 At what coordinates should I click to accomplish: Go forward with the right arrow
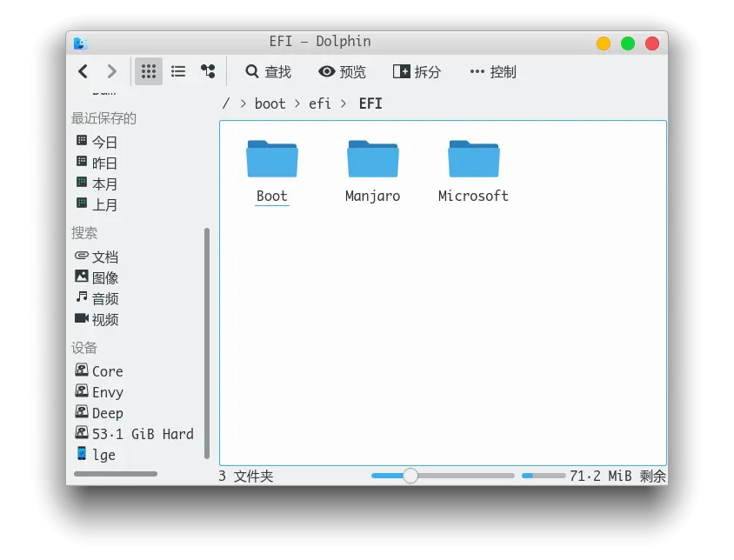click(111, 71)
